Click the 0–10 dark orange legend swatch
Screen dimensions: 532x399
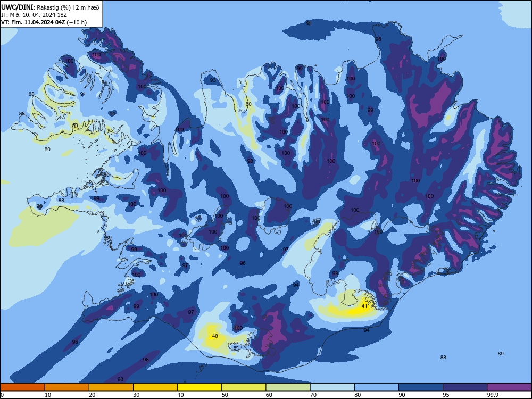click(x=22, y=387)
